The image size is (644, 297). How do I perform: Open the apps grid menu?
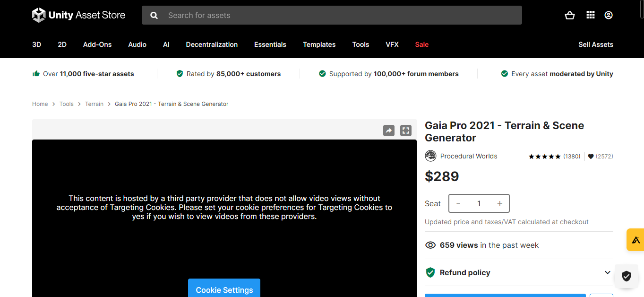[591, 15]
